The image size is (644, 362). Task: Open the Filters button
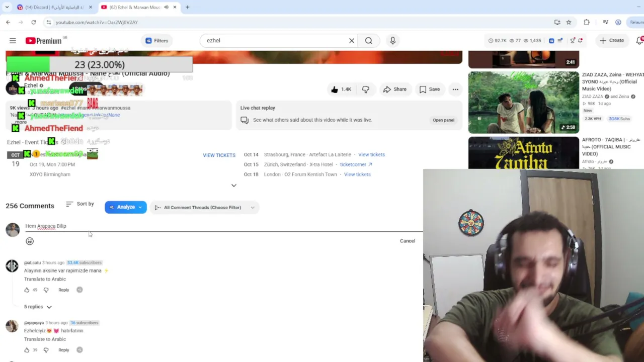coord(156,41)
